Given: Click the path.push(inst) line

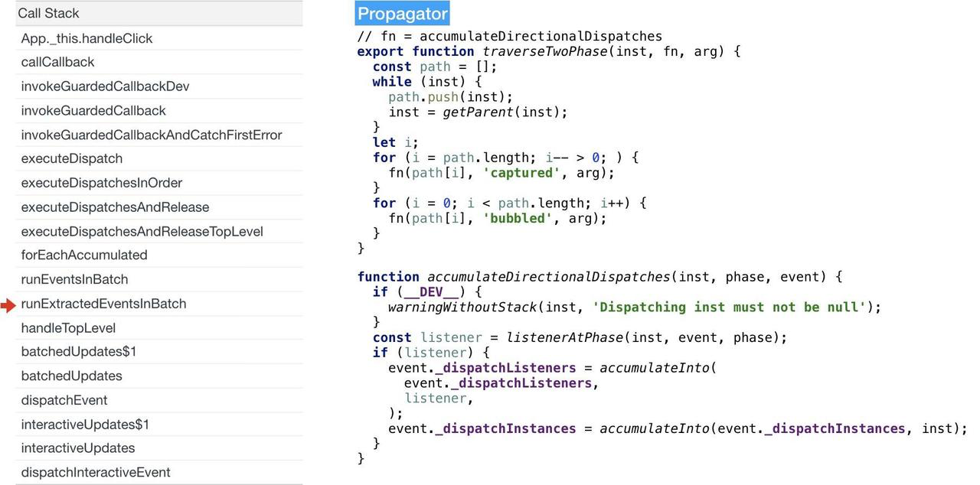Looking at the screenshot, I should [x=451, y=96].
